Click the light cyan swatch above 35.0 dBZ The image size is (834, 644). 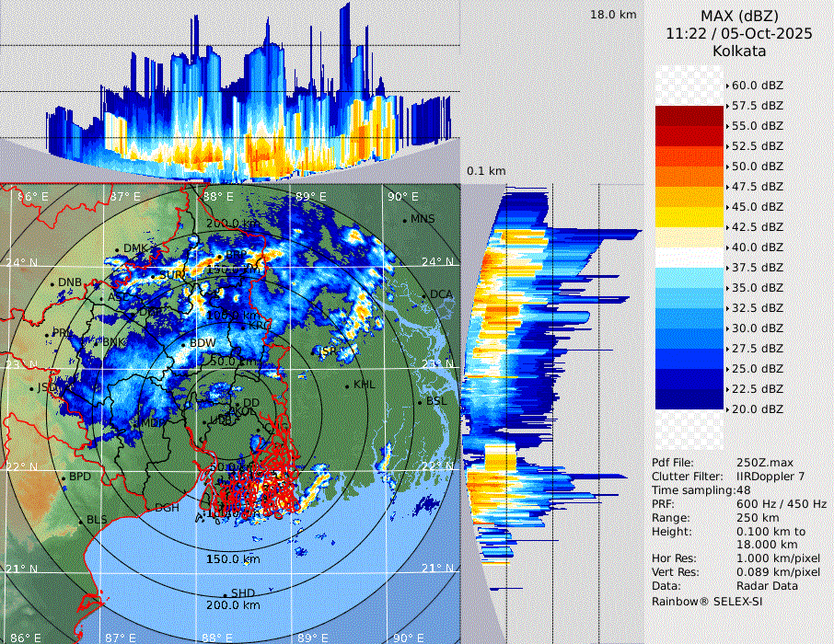tap(689, 278)
